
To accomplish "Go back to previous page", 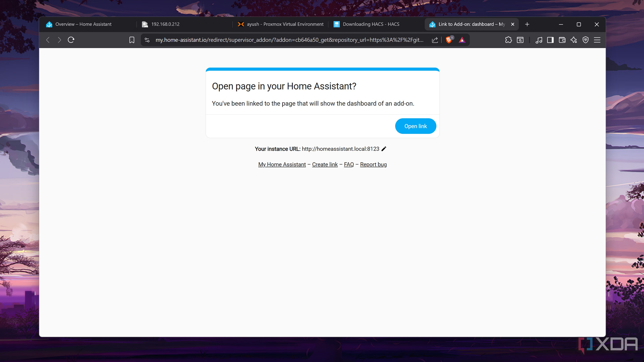I will coord(48,40).
